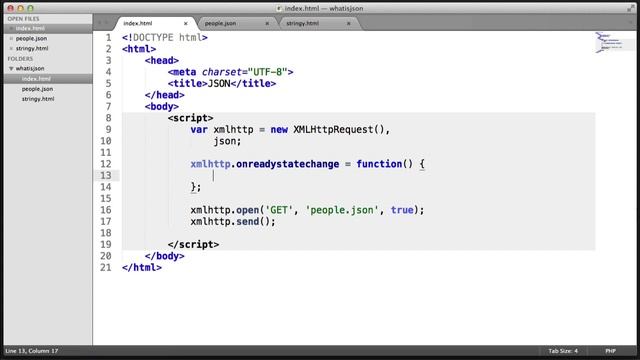Click the FOLDERS sidebar heading
The height and width of the screenshot is (360, 640).
tap(20, 59)
